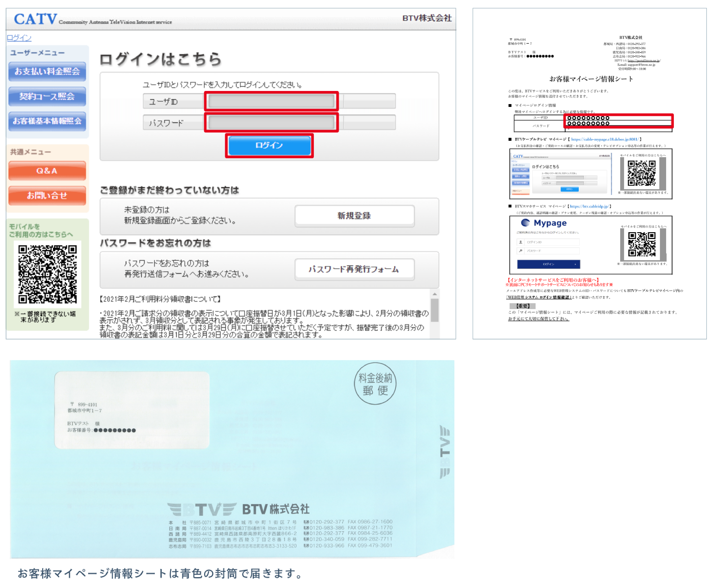The image size is (715, 588).
Task: Click the ユーザーメニュー sidebar heading
Action: pos(37,53)
